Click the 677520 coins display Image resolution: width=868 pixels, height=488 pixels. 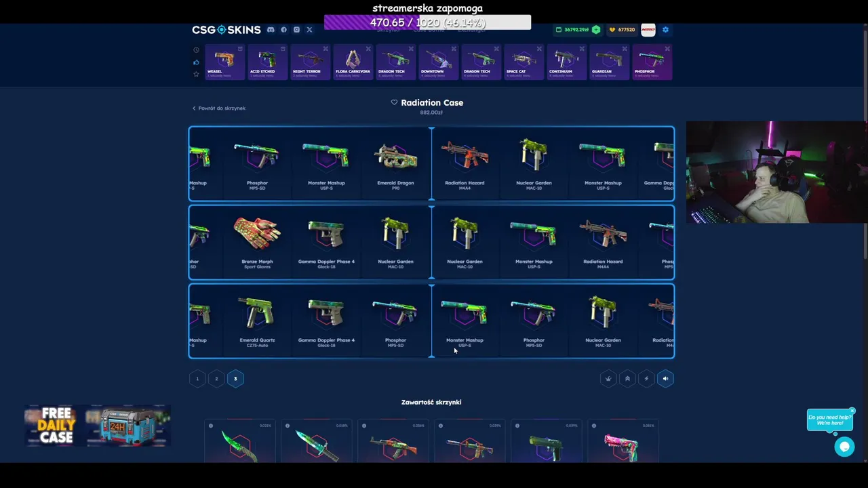623,30
